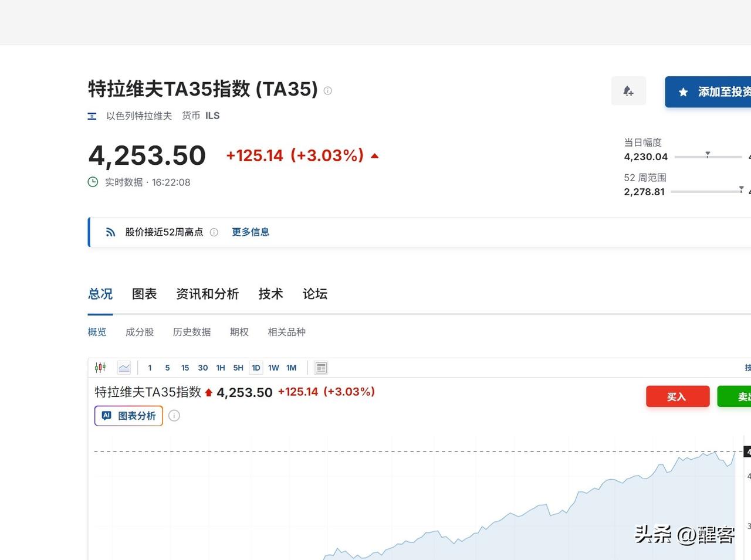Click the info tooltip beside 图表分析

[174, 416]
